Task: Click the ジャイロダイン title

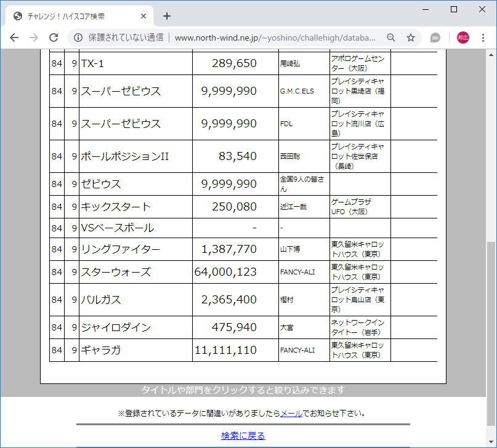Action: click(116, 327)
